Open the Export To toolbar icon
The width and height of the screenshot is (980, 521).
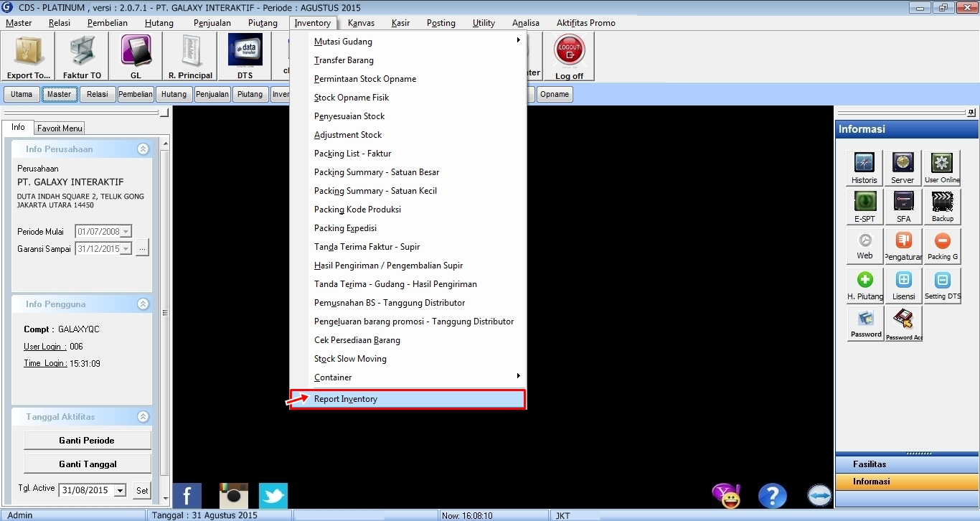[29, 56]
